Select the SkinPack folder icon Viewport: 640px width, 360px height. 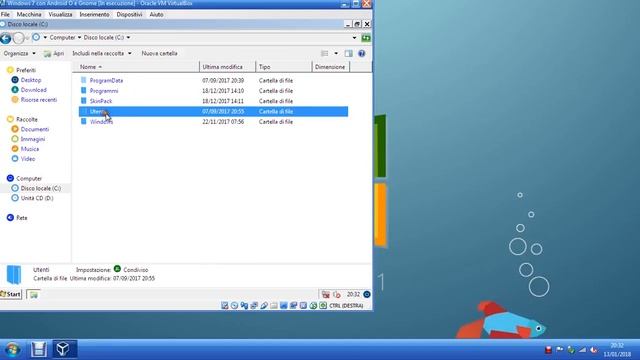[84, 101]
